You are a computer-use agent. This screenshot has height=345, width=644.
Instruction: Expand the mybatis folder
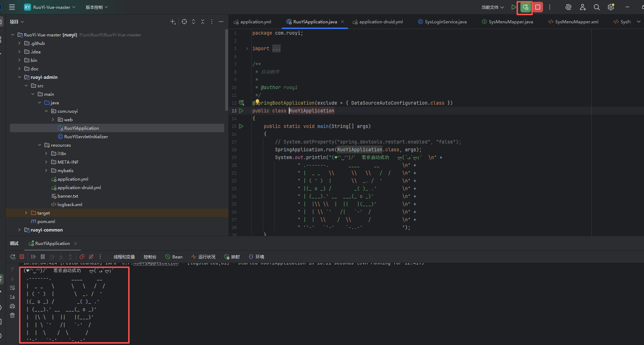point(46,170)
